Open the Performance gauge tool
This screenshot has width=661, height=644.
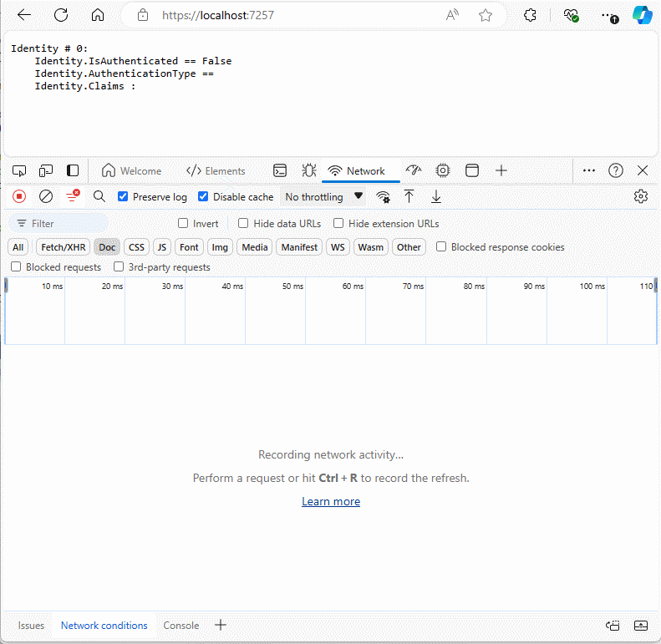(413, 170)
